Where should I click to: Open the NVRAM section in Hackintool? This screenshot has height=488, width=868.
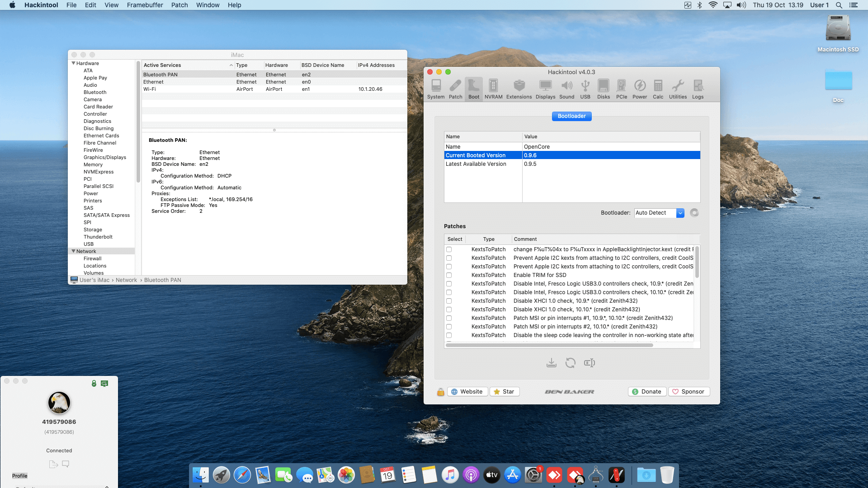coord(493,89)
